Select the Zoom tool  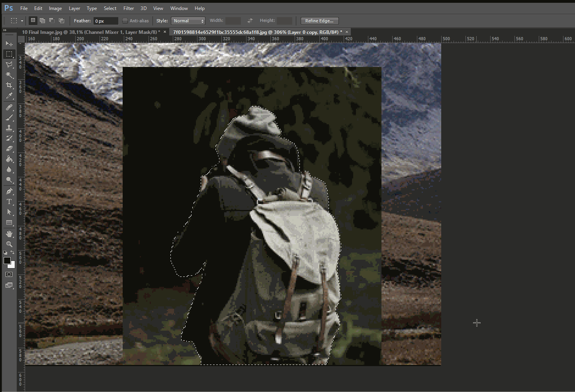pyautogui.click(x=9, y=244)
